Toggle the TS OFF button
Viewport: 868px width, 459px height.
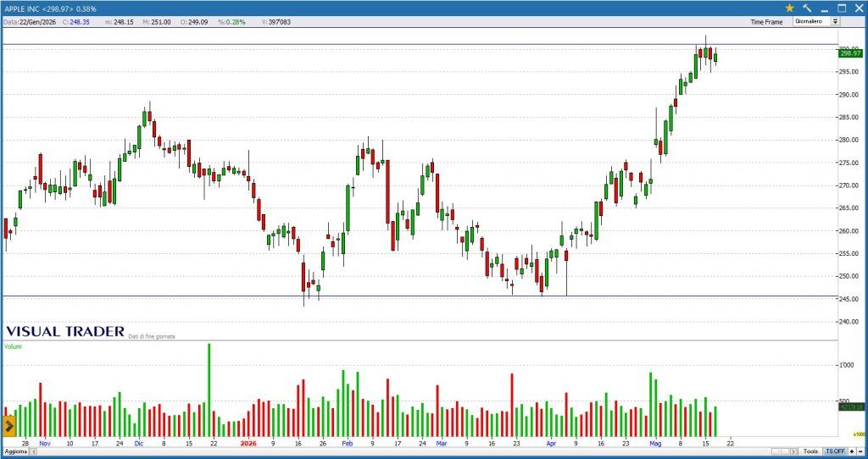(835, 452)
